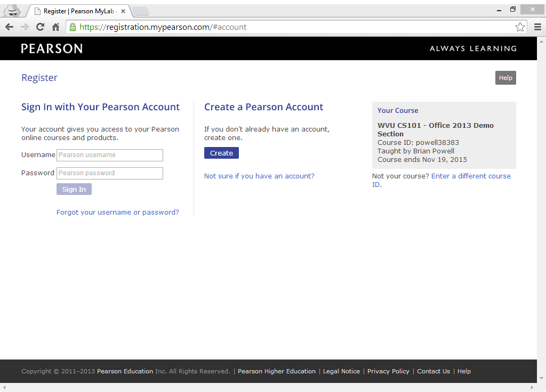546x392 pixels.
Task: Minimize the browser window
Action: pyautogui.click(x=499, y=10)
